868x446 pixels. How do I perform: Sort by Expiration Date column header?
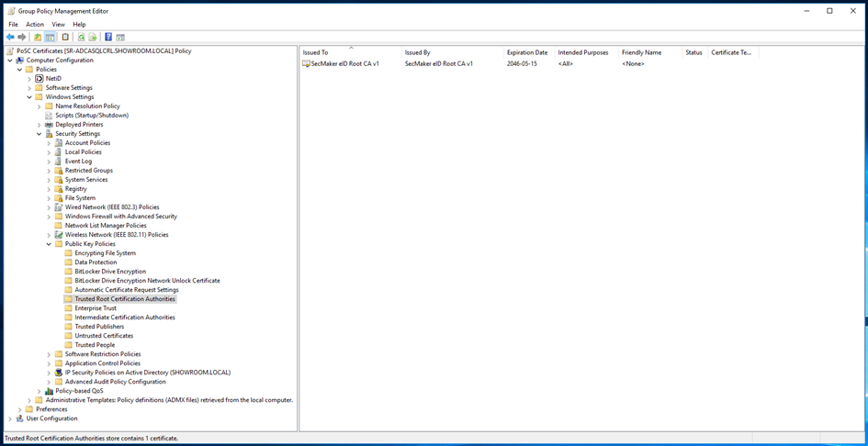[527, 52]
